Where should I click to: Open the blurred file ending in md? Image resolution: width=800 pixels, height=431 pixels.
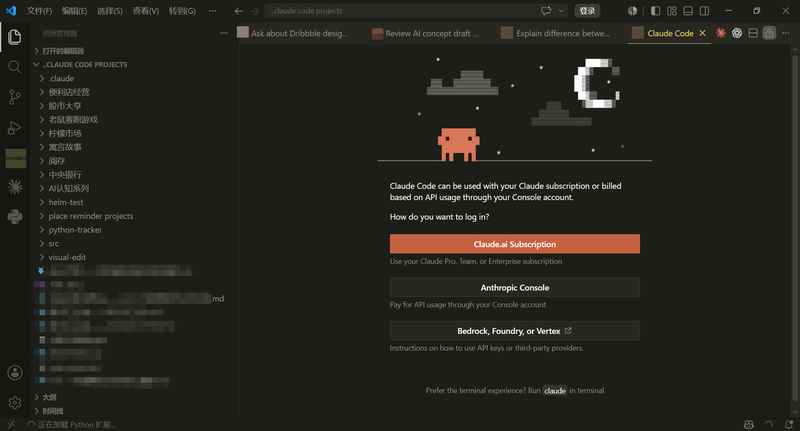[x=130, y=299]
